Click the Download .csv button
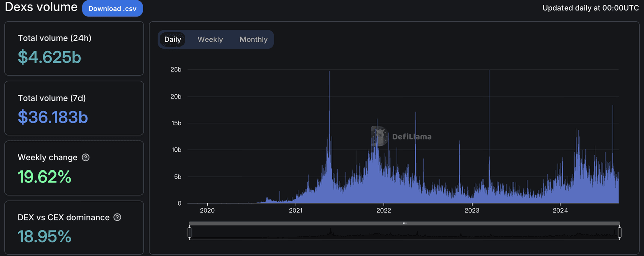Image resolution: width=644 pixels, height=256 pixels. 112,9
